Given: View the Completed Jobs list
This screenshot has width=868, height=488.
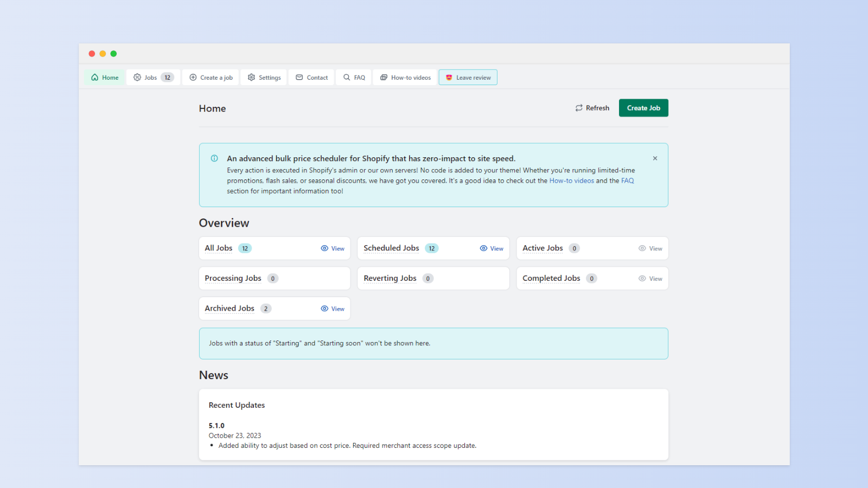Looking at the screenshot, I should tap(650, 278).
